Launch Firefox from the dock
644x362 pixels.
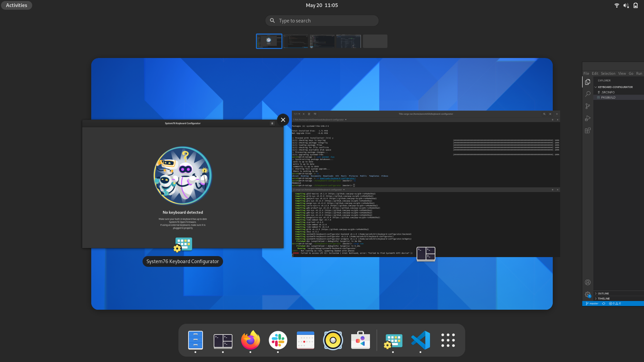[250, 340]
